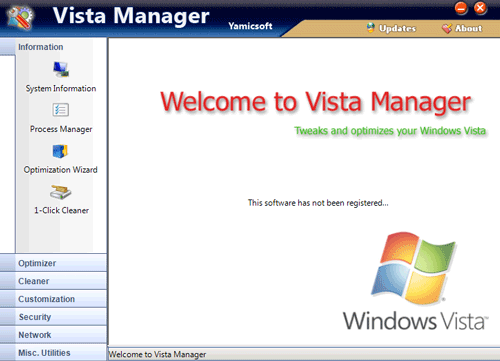The width and height of the screenshot is (500, 361).
Task: Run the 1-Click Cleaner icon
Action: pos(60,192)
